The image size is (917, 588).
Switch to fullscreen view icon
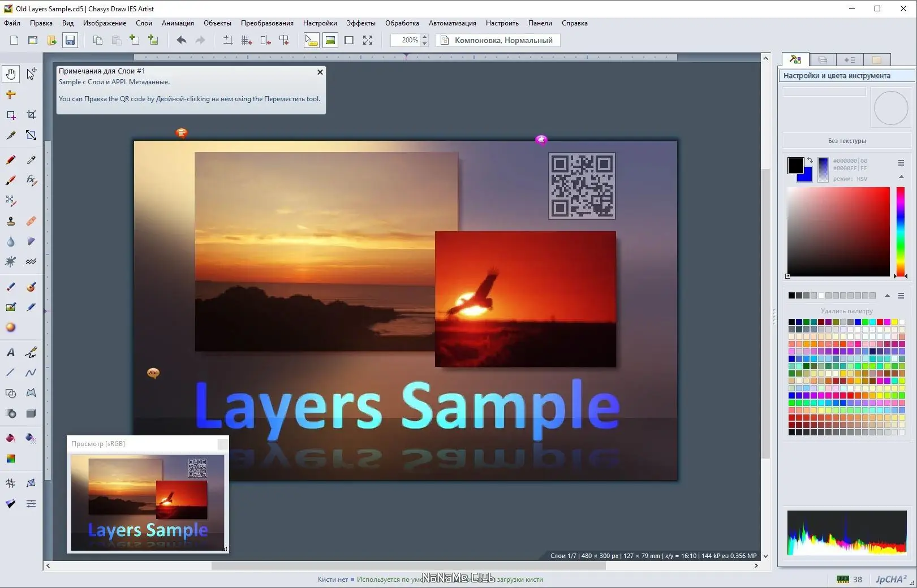(368, 40)
